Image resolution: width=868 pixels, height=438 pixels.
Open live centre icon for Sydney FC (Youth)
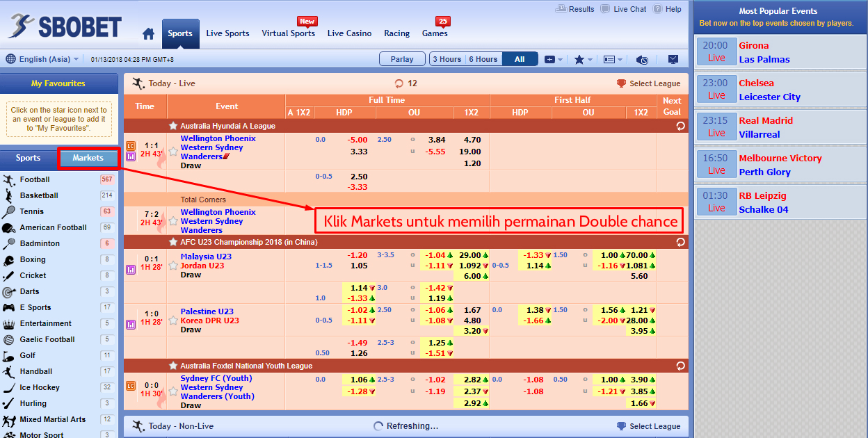131,386
